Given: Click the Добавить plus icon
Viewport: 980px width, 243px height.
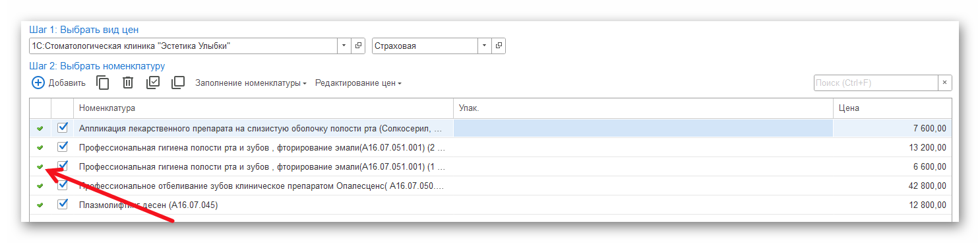Looking at the screenshot, I should pos(38,83).
